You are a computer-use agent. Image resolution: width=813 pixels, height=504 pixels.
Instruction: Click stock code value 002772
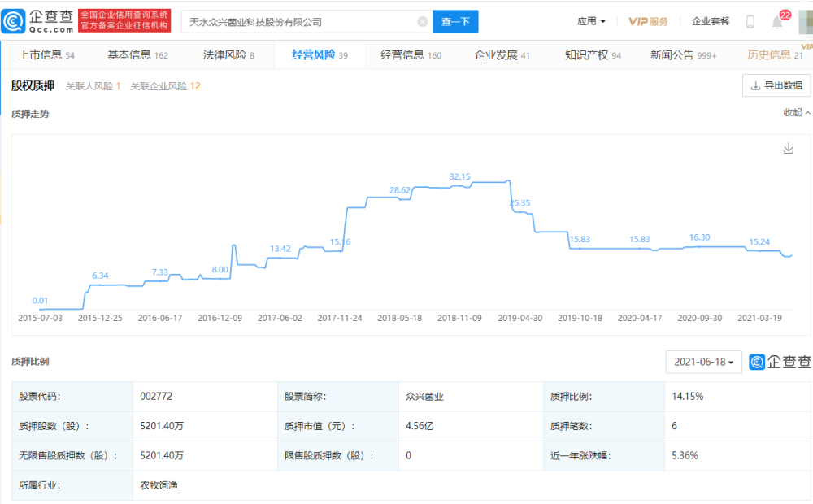click(156, 396)
